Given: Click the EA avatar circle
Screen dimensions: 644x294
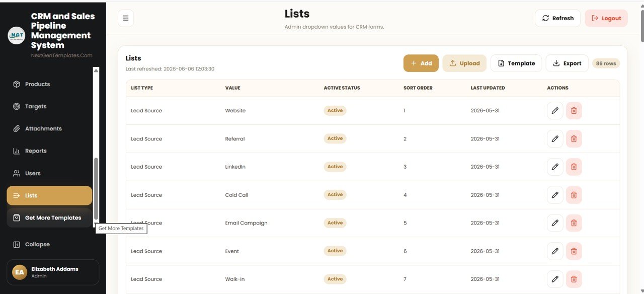Looking at the screenshot, I should pyautogui.click(x=20, y=272).
